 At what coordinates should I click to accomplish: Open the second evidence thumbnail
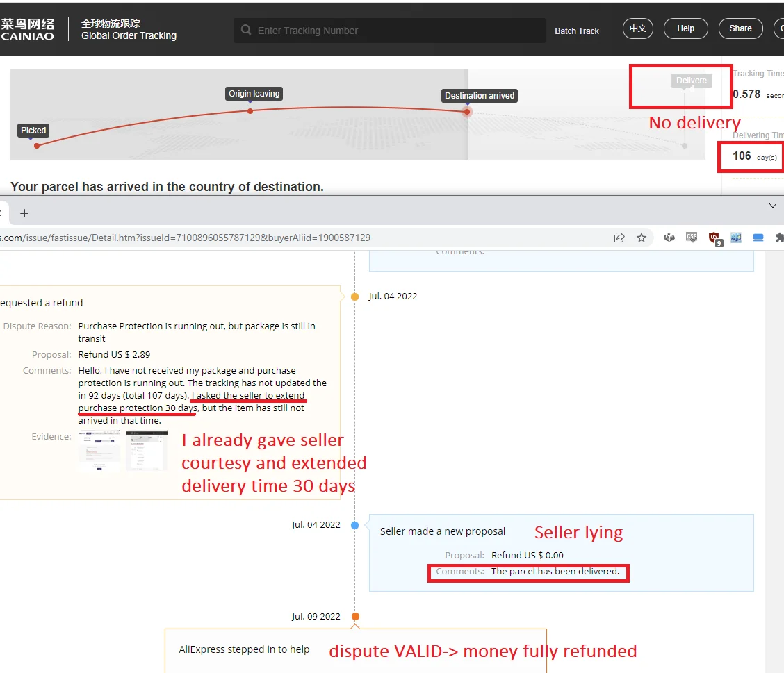click(x=147, y=451)
